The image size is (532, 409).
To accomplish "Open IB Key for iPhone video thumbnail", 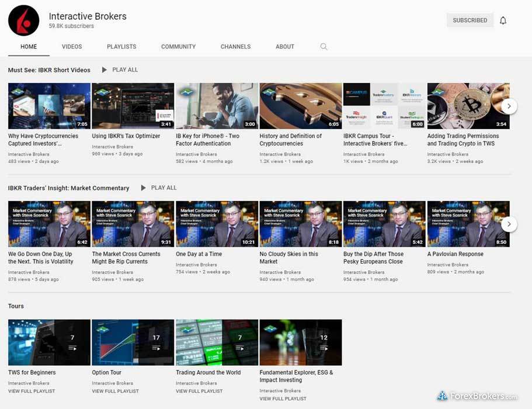I will [x=217, y=106].
